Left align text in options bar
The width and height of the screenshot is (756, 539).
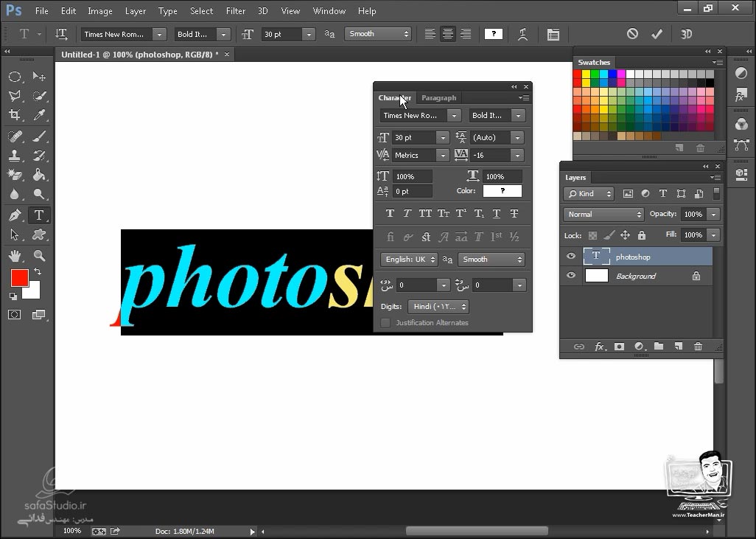(430, 34)
